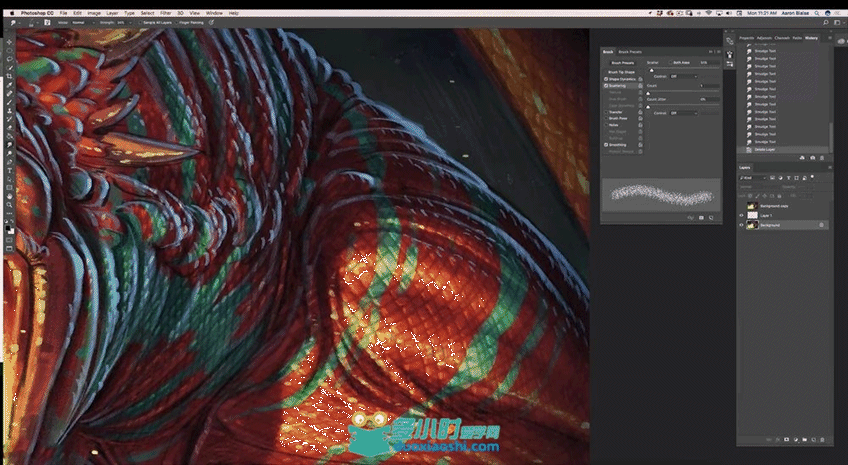Screen dimensions: 848x465
Task: Select the Zoom tool
Action: [9, 205]
